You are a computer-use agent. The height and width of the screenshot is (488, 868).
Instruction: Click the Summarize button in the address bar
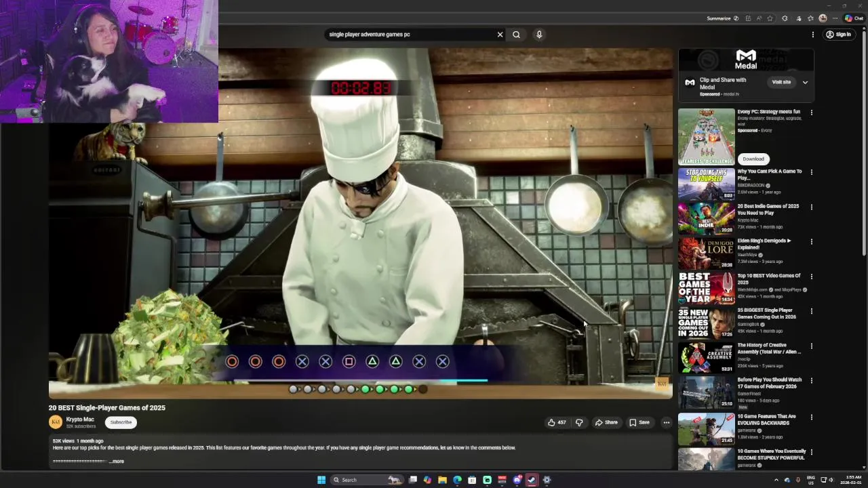[x=722, y=18]
